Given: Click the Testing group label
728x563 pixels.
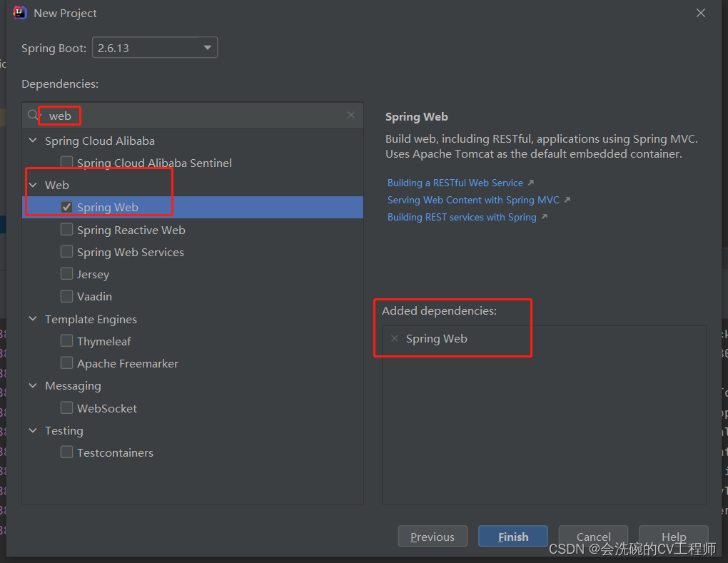Looking at the screenshot, I should point(64,431).
